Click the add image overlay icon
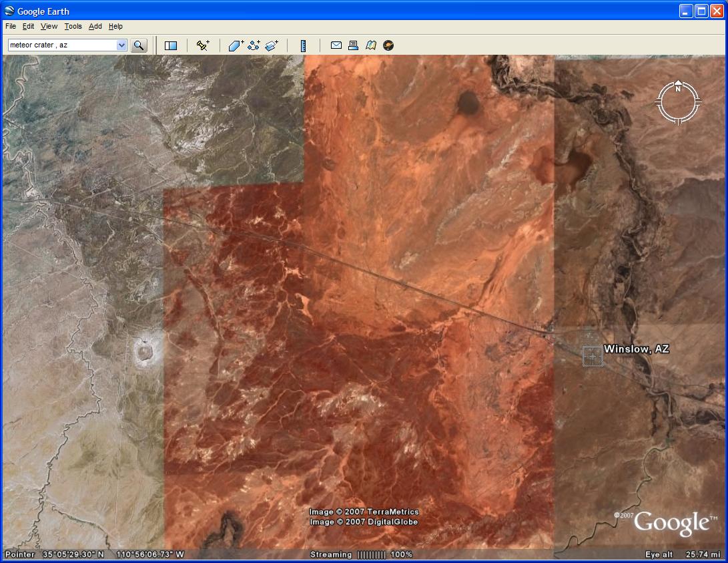This screenshot has height=563, width=728. [271, 45]
